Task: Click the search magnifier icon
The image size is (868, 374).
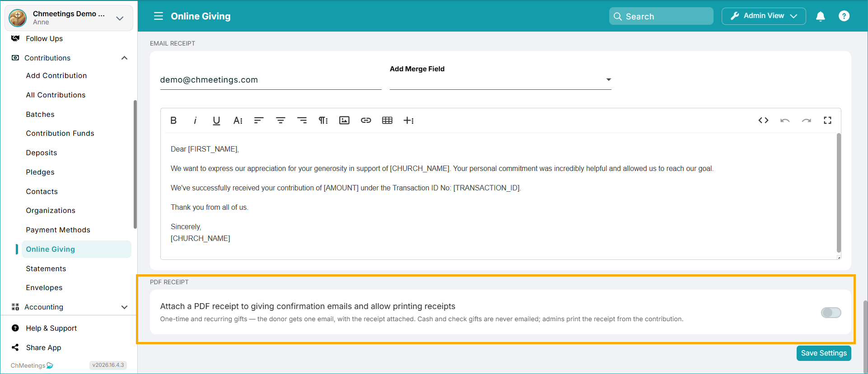Action: coord(618,16)
